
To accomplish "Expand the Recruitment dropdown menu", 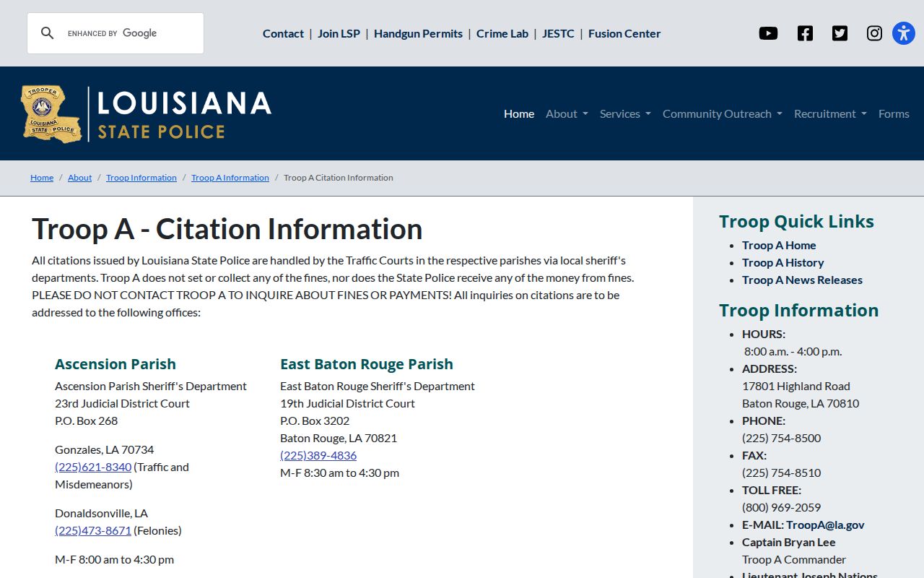I will (830, 113).
